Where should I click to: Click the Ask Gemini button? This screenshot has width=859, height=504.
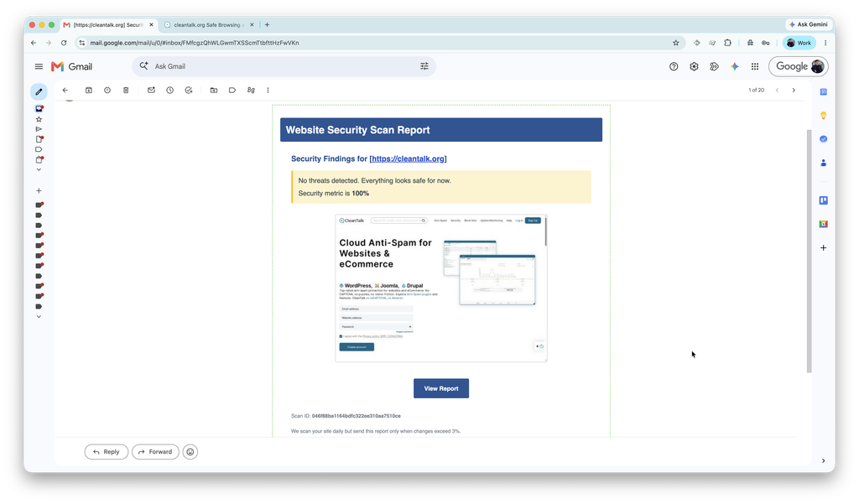pos(808,24)
